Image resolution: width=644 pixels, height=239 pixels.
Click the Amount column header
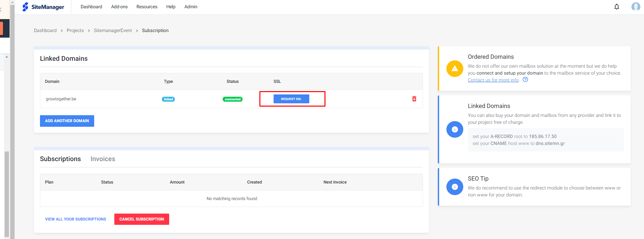pyautogui.click(x=177, y=182)
